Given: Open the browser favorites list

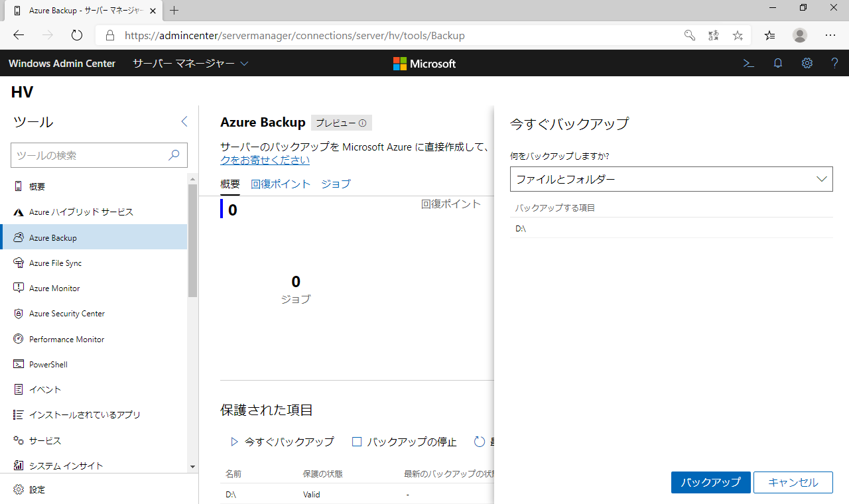Looking at the screenshot, I should [769, 35].
